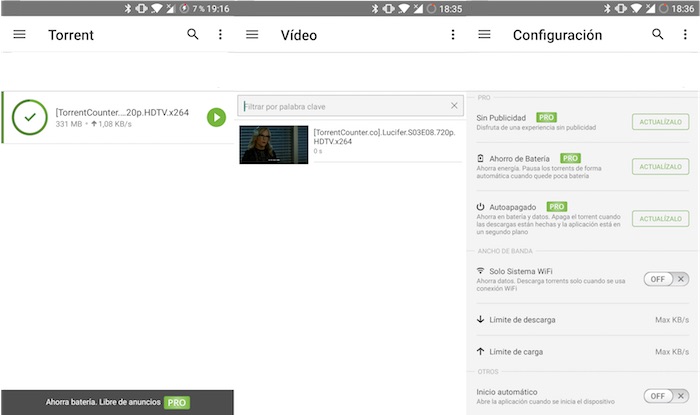Tap the search icon on Torrent screen
This screenshot has width=700, height=415.
(x=192, y=34)
